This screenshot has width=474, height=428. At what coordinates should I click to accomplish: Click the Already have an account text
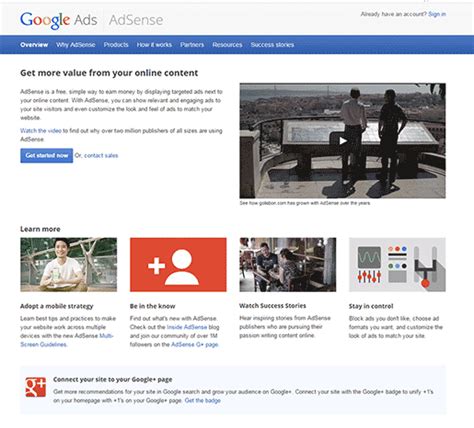[394, 14]
